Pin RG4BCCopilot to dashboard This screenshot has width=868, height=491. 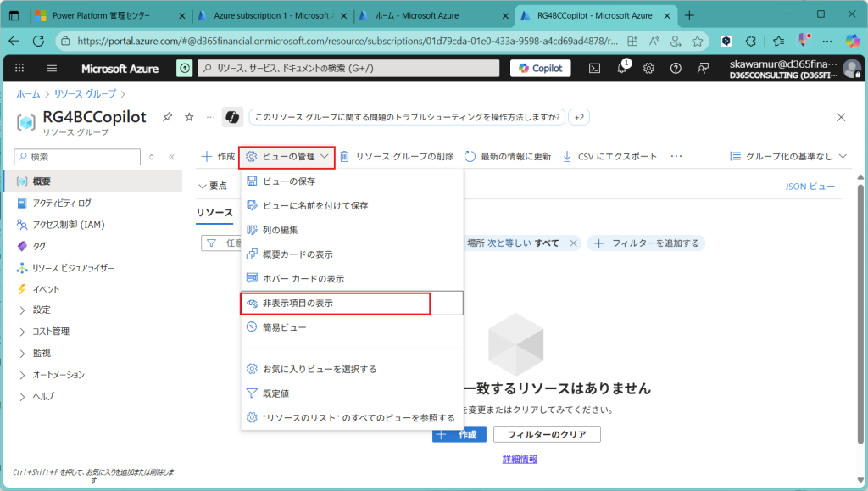click(167, 117)
